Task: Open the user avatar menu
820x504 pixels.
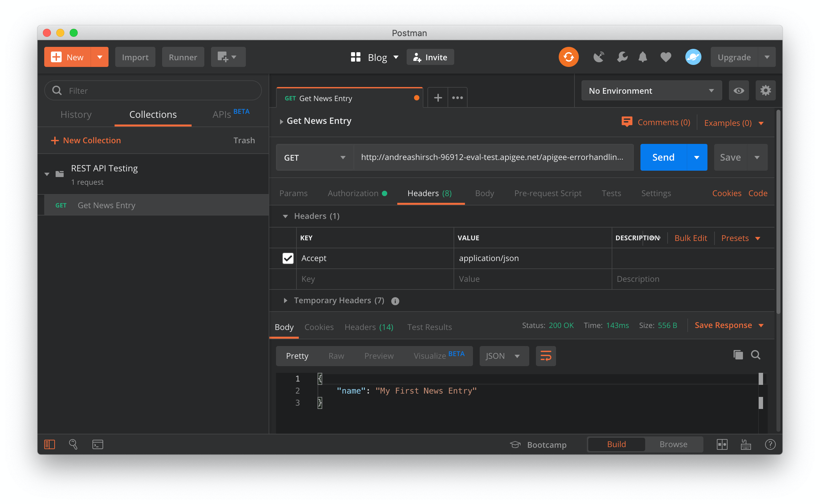Action: pyautogui.click(x=693, y=57)
